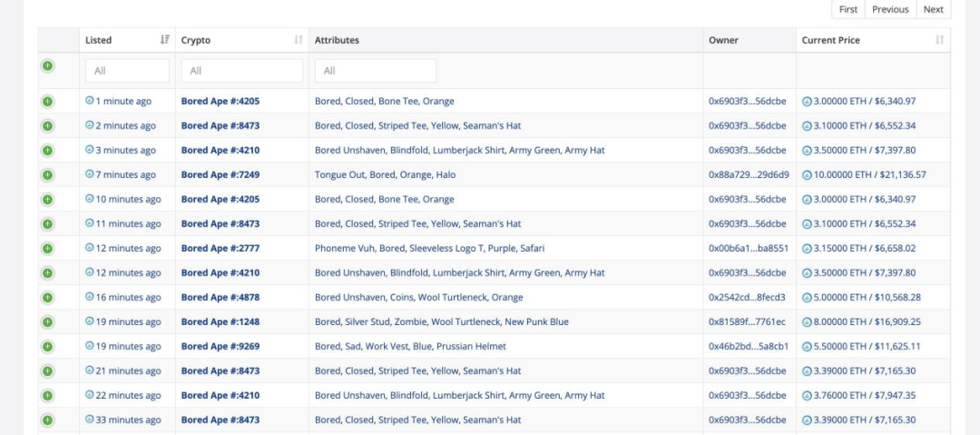
Task: Click the Attributes filter input field
Action: tap(375, 71)
